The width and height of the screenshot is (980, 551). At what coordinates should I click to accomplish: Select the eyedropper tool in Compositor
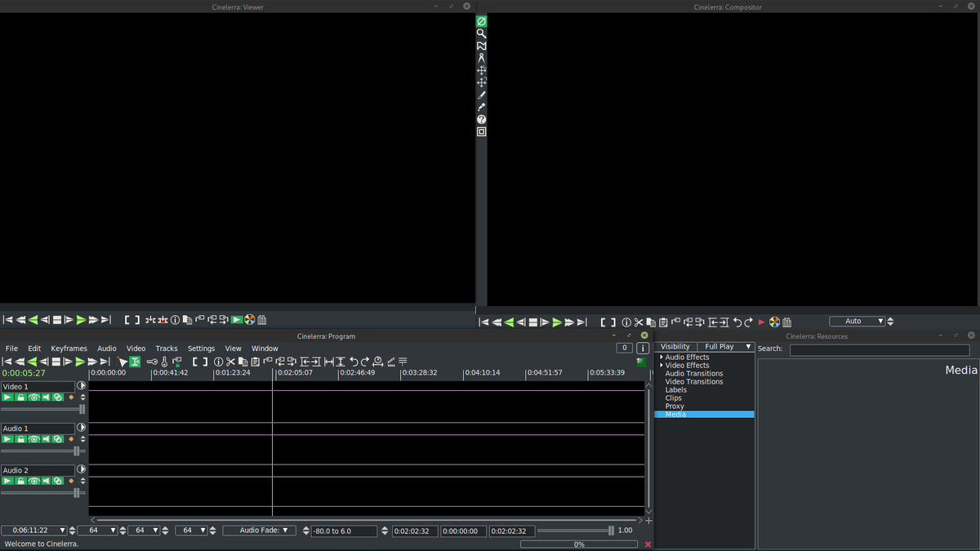click(482, 108)
